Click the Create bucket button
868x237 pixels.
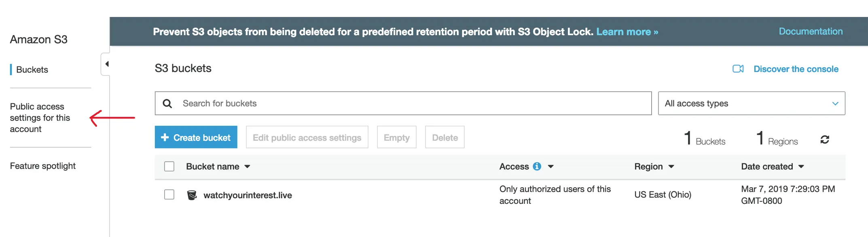[196, 138]
